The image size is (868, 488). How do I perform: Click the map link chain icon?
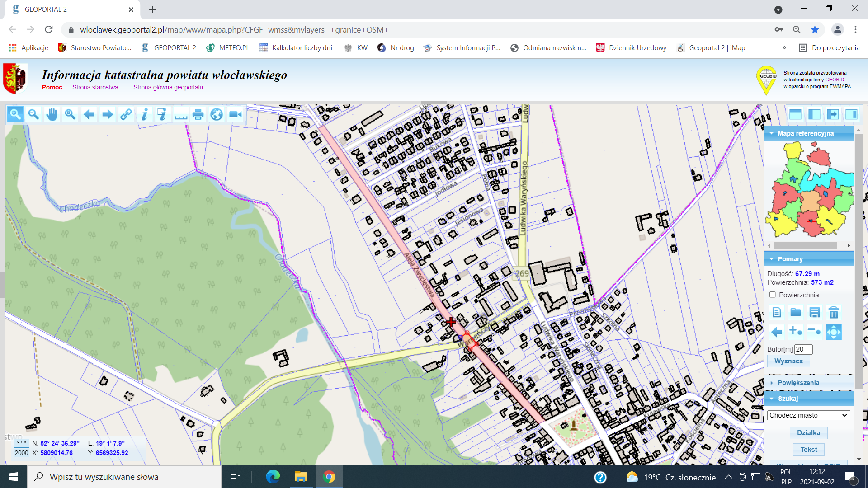coord(126,115)
